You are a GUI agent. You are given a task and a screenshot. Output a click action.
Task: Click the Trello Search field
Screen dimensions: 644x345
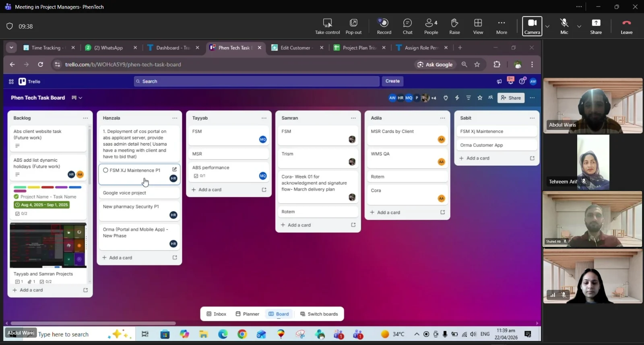click(256, 81)
